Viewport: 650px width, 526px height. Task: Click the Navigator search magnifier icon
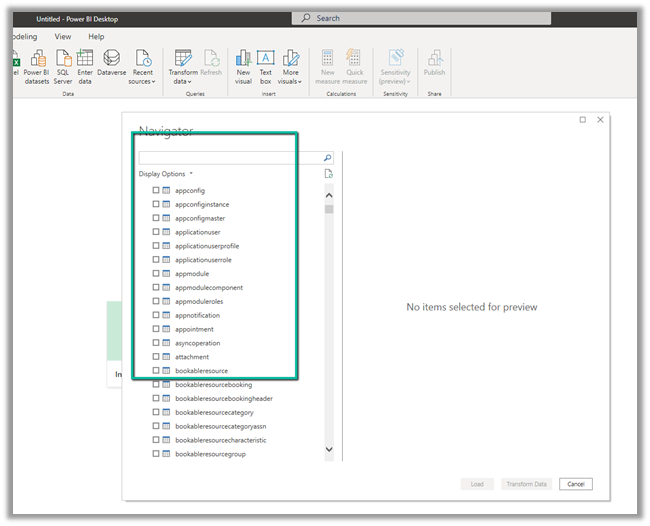[327, 158]
